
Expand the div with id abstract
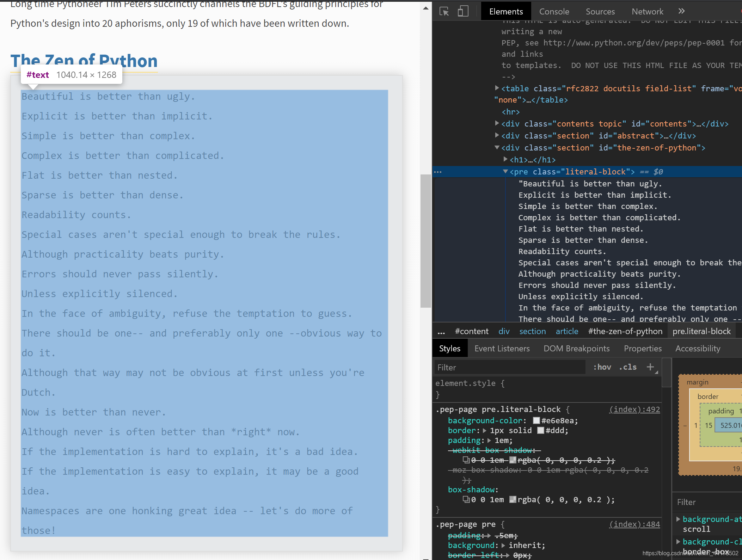coord(497,135)
